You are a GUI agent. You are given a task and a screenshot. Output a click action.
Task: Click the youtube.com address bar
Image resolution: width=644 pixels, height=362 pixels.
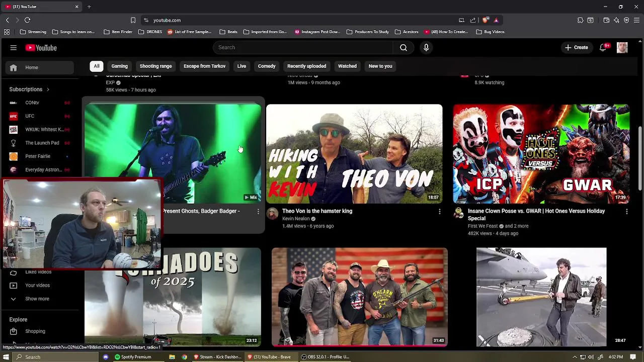(x=302, y=20)
